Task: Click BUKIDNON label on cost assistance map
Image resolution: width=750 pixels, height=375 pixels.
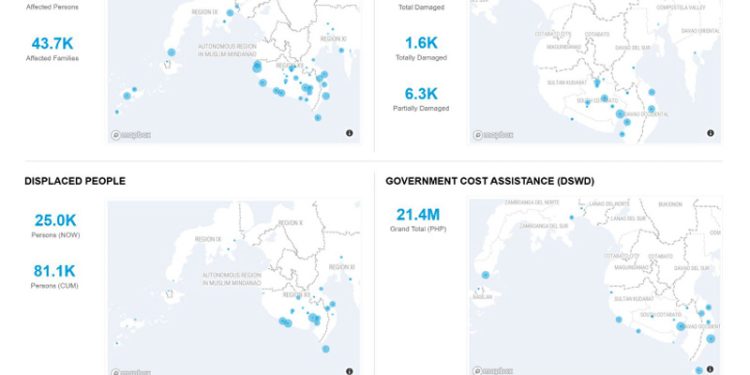Action: (670, 204)
